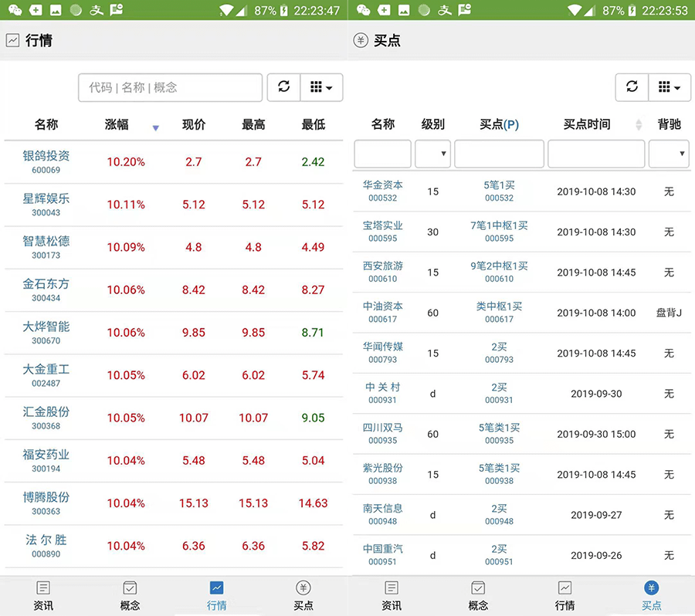Open stock 博腾股份 300363
The height and width of the screenshot is (616, 695).
click(x=46, y=503)
